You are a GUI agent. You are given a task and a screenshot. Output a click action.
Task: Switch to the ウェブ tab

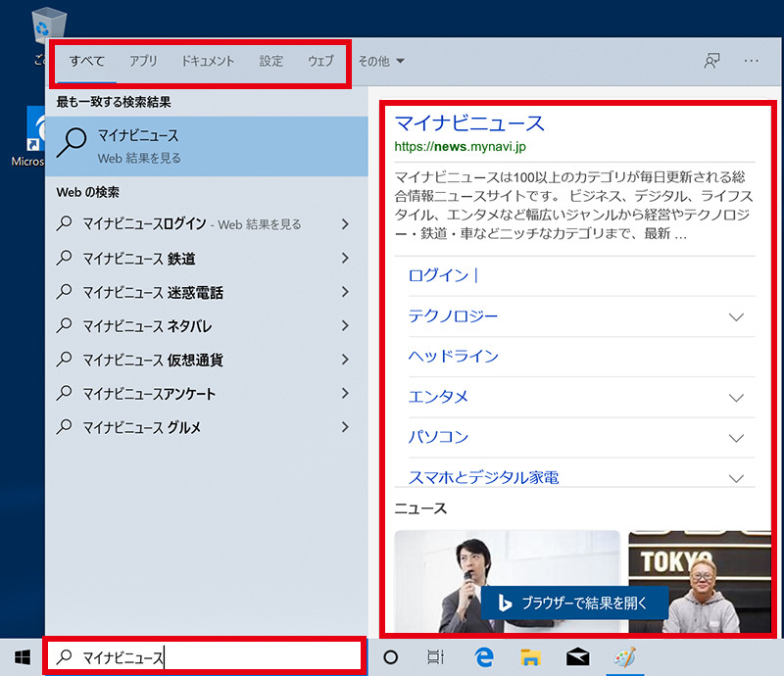click(x=320, y=61)
